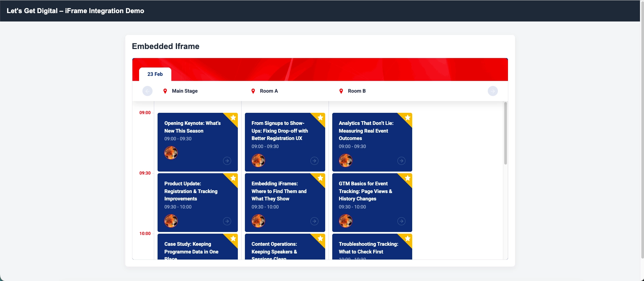The image size is (644, 281).
Task: Select Room A location pin icon
Action: (253, 91)
